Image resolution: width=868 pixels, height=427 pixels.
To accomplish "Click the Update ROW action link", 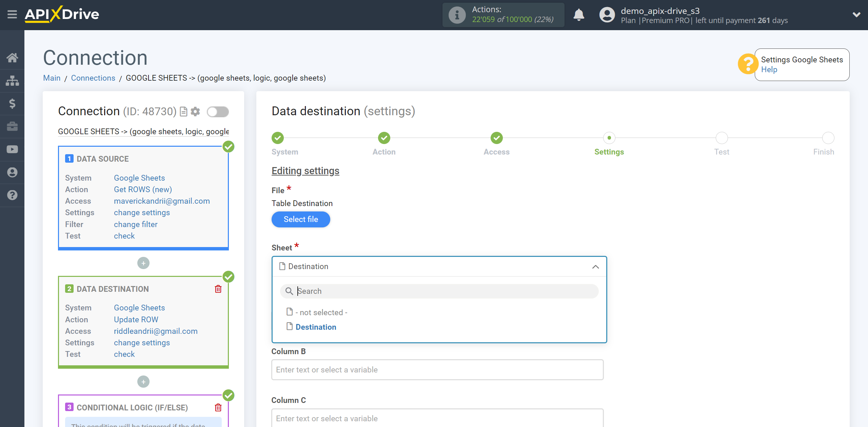I will 136,320.
